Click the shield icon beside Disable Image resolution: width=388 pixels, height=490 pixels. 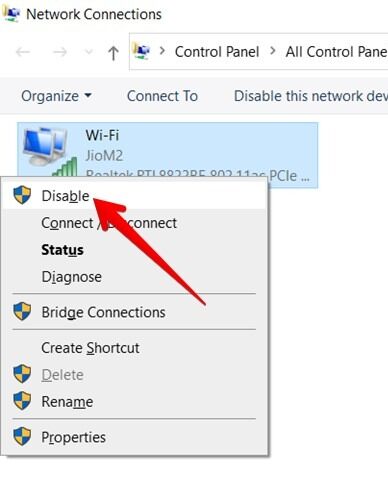click(22, 195)
